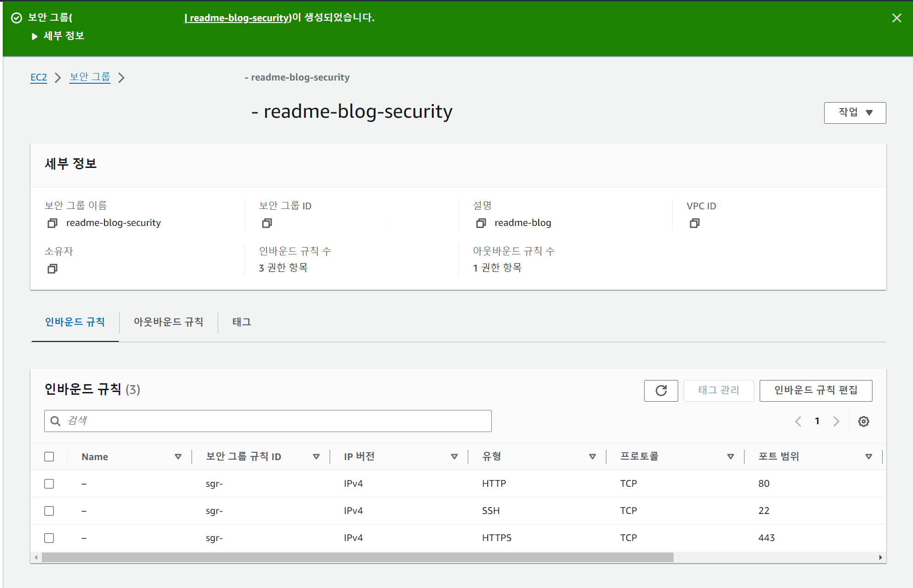Go to the next rules page arrow
This screenshot has height=588, width=913.
[x=836, y=421]
